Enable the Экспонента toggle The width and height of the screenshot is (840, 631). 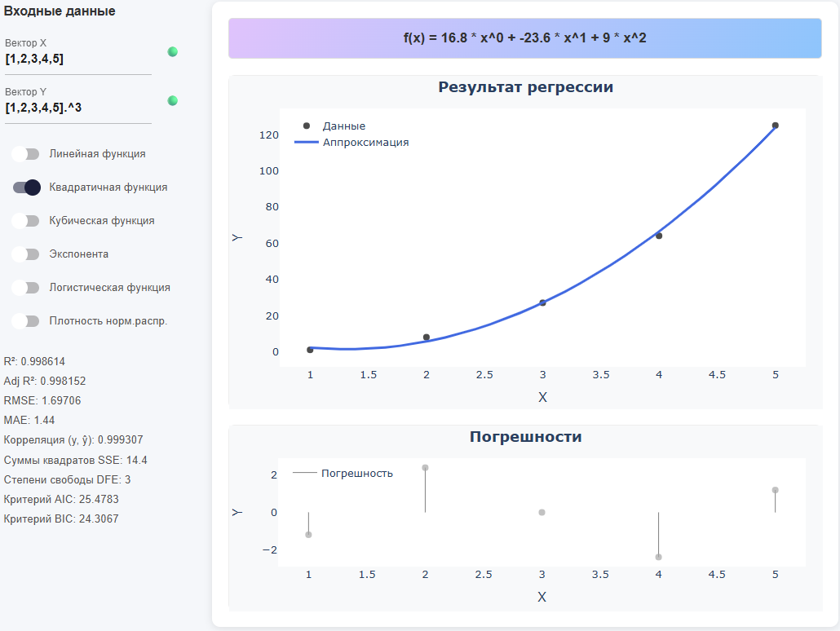click(x=25, y=254)
